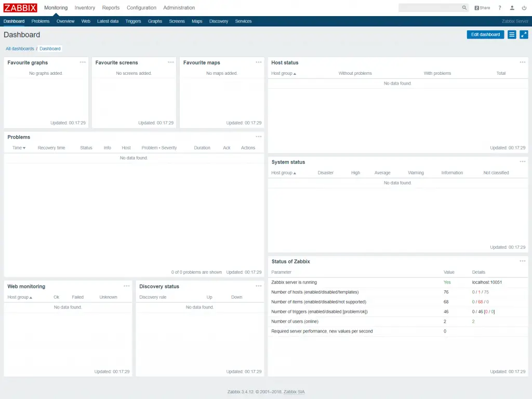Image resolution: width=532 pixels, height=399 pixels.
Task: Open Host status widget menu dots
Action: tap(523, 62)
